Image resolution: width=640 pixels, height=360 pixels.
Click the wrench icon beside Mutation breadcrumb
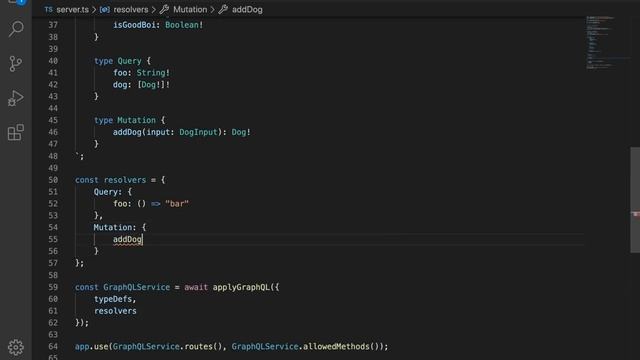[164, 9]
